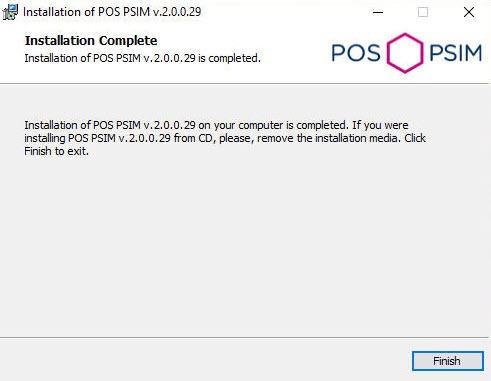Click the grayed-out maximize button
The width and height of the screenshot is (491, 381).
pyautogui.click(x=423, y=12)
